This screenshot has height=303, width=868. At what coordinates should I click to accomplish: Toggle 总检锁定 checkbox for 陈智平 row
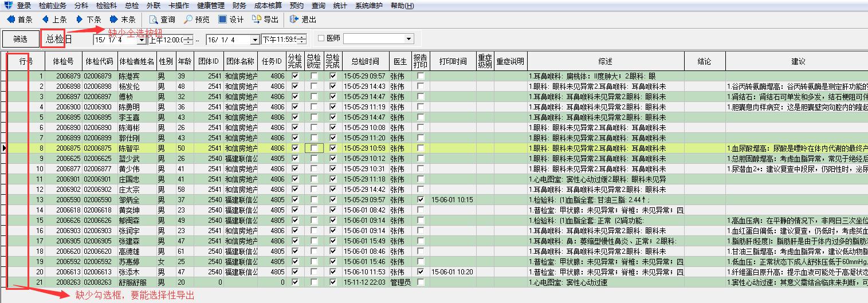(314, 148)
